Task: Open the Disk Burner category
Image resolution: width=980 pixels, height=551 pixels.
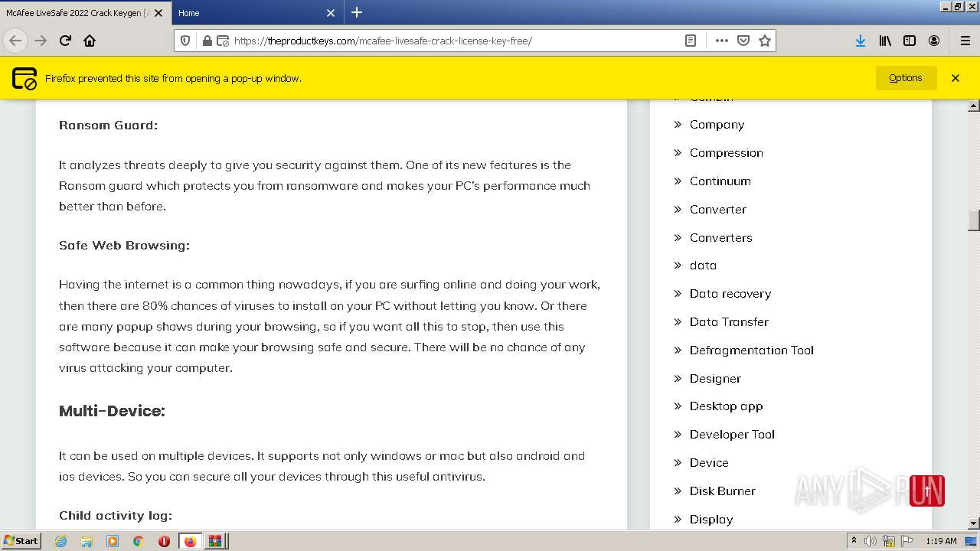Action: tap(722, 491)
